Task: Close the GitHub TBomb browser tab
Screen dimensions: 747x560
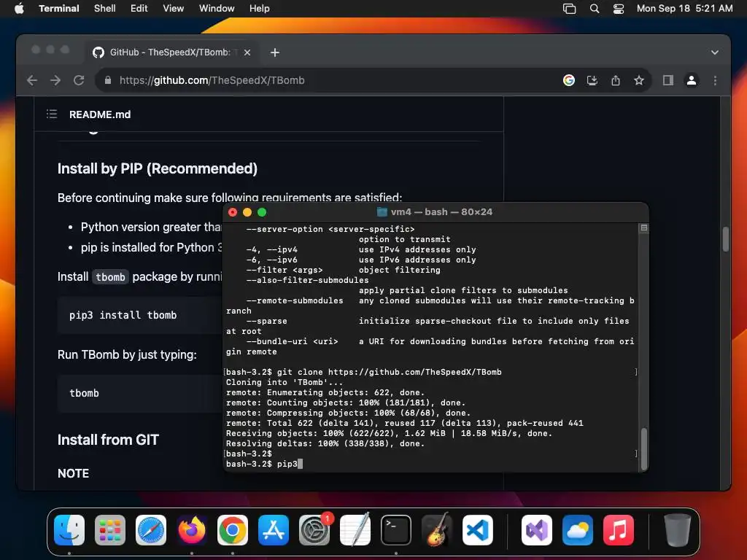Action: coord(247,52)
